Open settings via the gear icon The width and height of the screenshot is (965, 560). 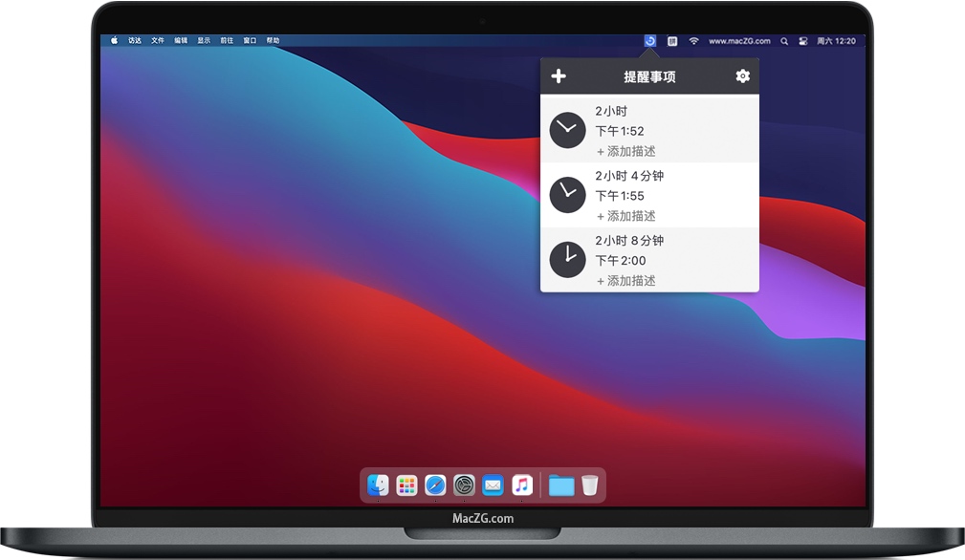pos(742,76)
